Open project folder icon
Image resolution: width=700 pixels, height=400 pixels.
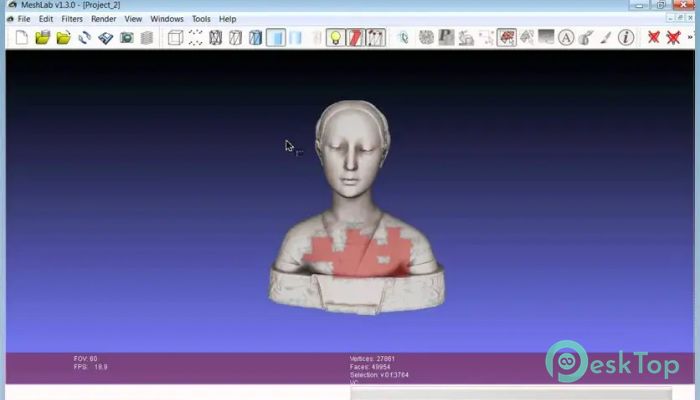(42, 38)
